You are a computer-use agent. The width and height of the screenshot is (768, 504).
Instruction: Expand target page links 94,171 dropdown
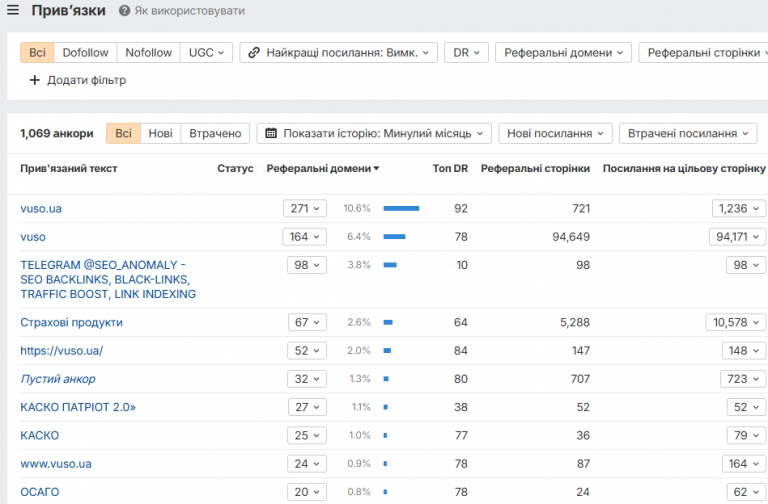(x=737, y=237)
